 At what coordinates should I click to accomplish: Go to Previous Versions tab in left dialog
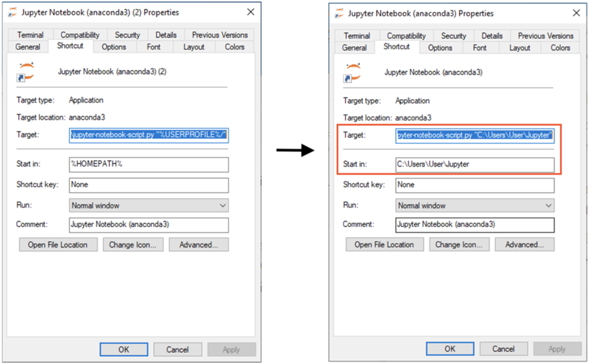pos(219,35)
